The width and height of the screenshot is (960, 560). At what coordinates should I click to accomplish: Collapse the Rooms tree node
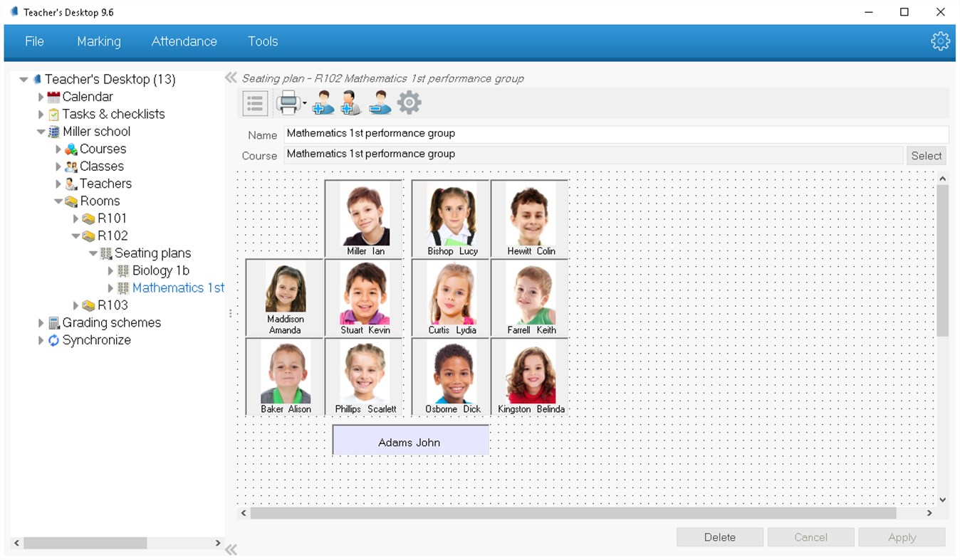pyautogui.click(x=58, y=201)
